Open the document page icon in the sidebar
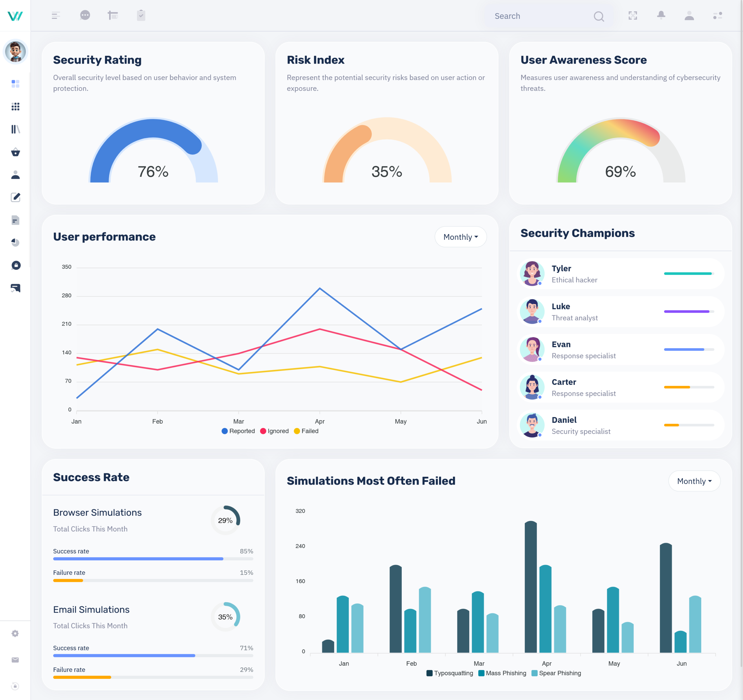This screenshot has height=700, width=743. point(15,220)
